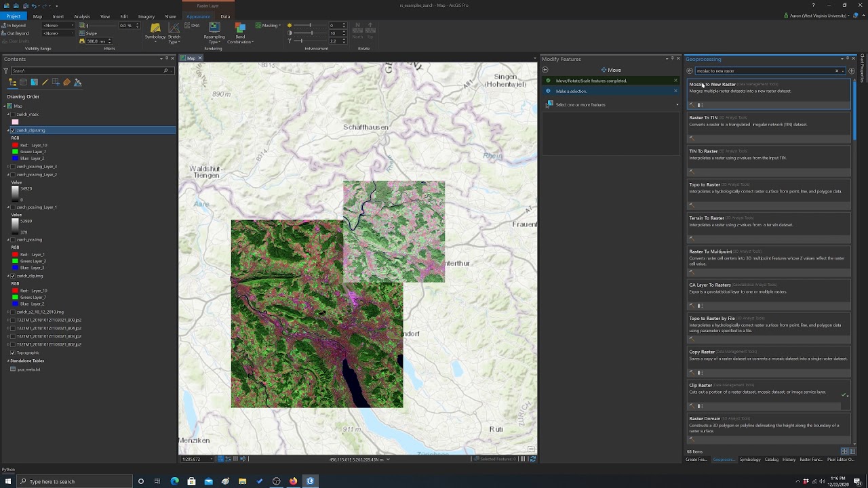The image size is (868, 488).
Task: Switch to the Imagery ribbon tab
Action: coord(146,16)
